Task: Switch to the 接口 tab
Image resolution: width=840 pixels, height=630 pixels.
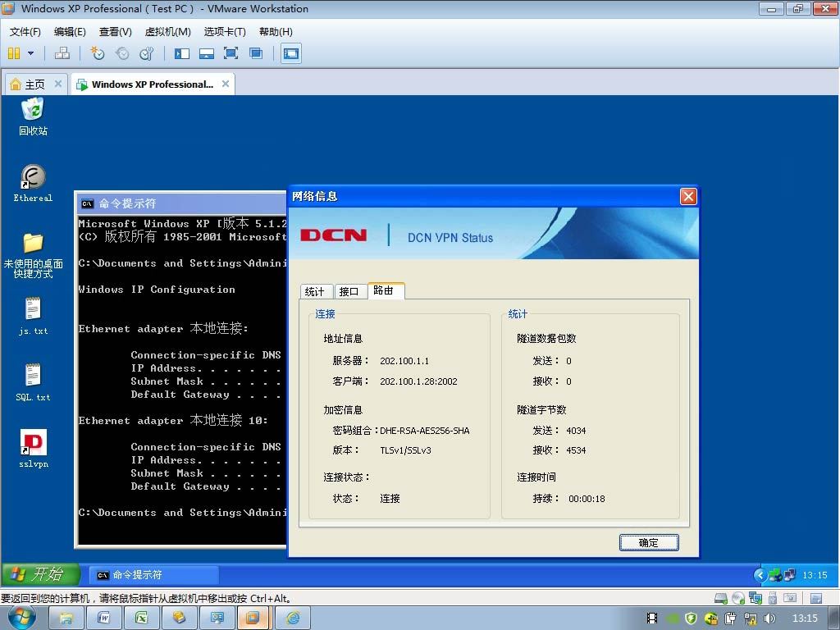Action: pyautogui.click(x=349, y=291)
